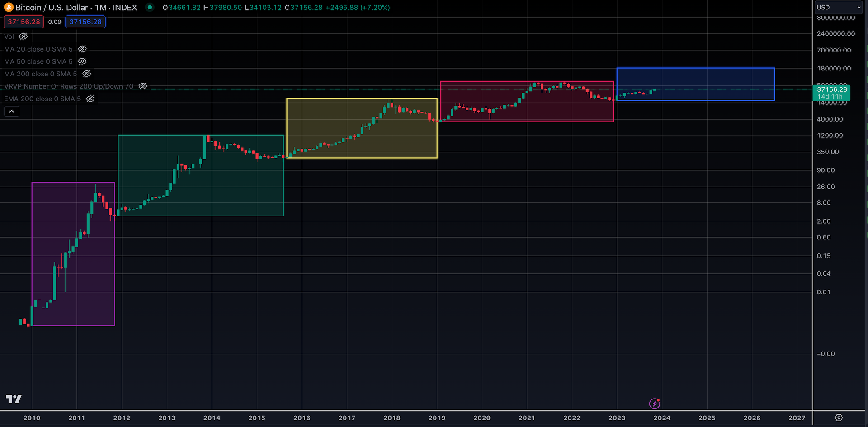Show the EMA 200 close indicator
Screen dimensions: 868x427
pos(90,99)
